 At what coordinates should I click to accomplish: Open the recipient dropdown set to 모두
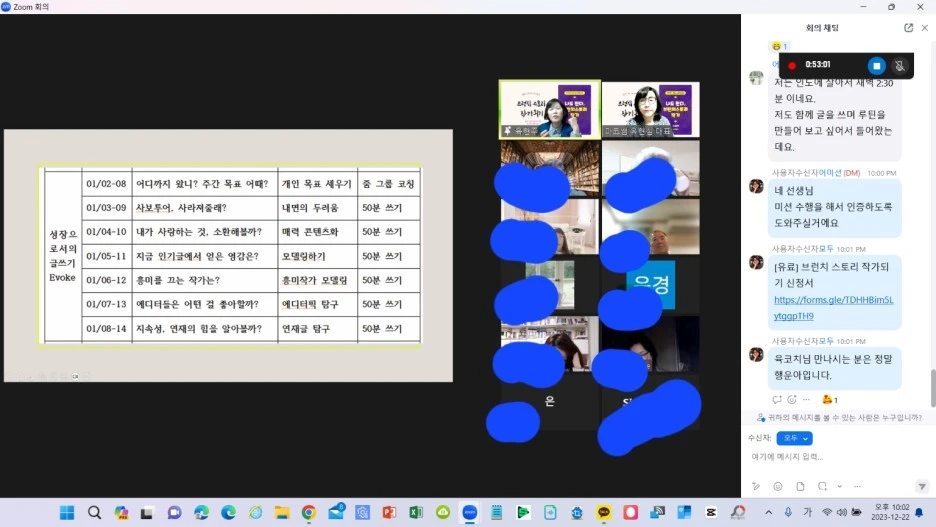coord(795,438)
